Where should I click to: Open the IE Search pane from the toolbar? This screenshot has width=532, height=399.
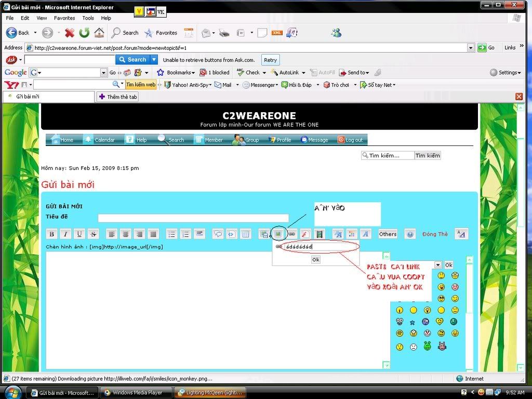[x=125, y=33]
